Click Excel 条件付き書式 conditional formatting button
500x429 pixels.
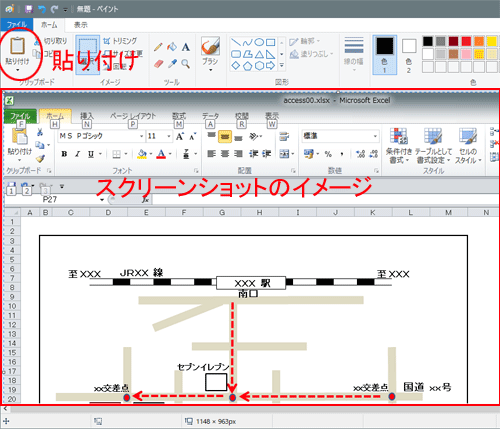coord(399,146)
